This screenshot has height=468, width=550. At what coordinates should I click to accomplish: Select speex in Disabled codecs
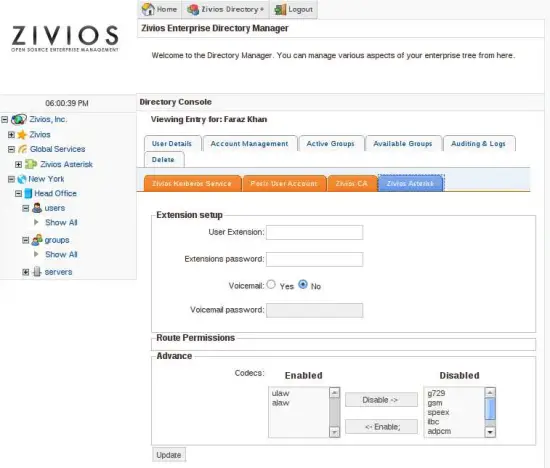438,412
